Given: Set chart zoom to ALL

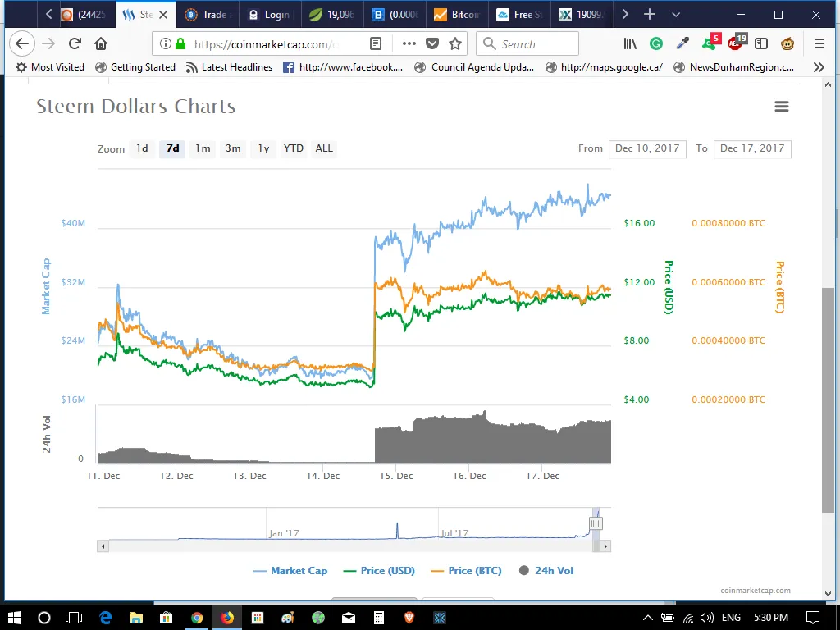Looking at the screenshot, I should 324,148.
